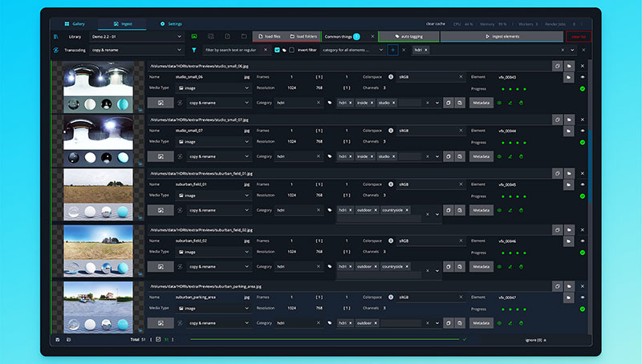This screenshot has height=364, width=642.
Task: Click the search tags icon in studio_small_07 row
Action: (460, 156)
